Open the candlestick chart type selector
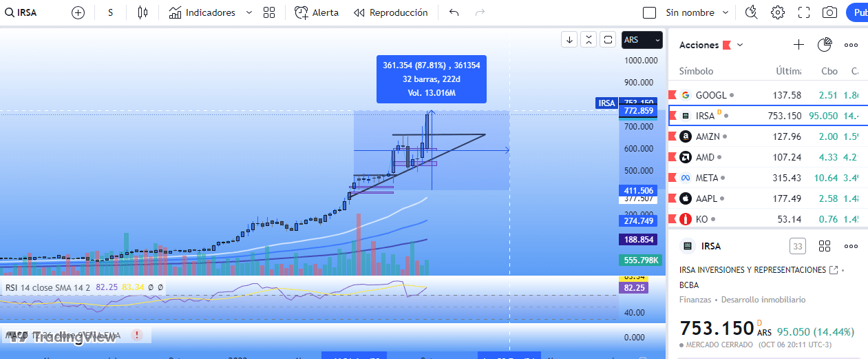868x359 pixels. pyautogui.click(x=142, y=12)
